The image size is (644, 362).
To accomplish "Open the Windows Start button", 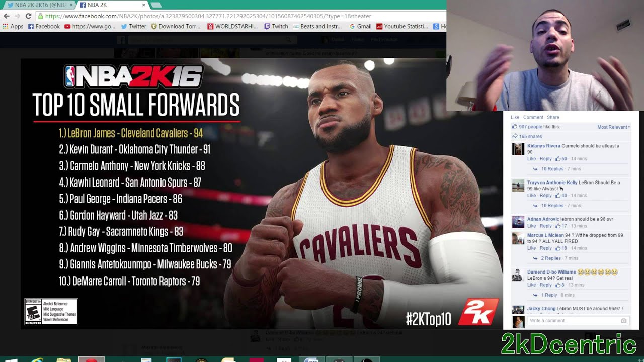I will [x=10, y=360].
